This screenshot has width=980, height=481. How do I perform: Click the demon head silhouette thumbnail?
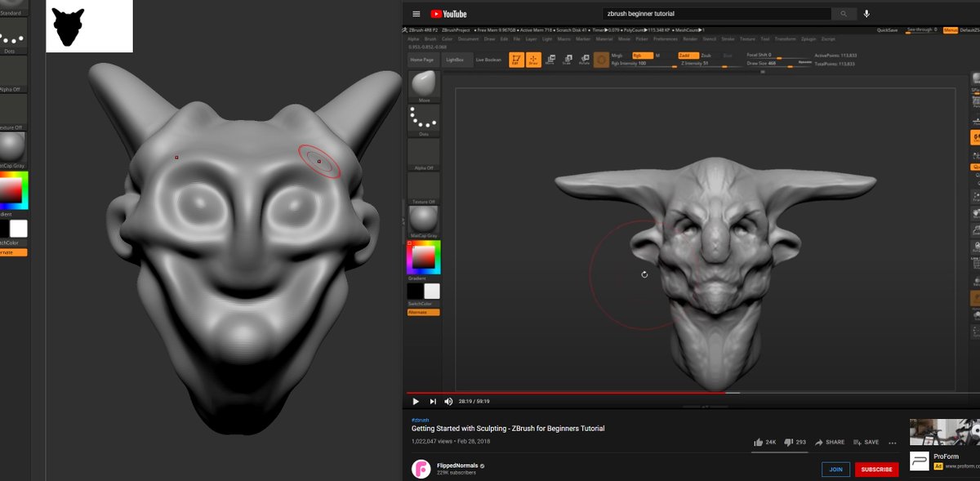pos(89,26)
